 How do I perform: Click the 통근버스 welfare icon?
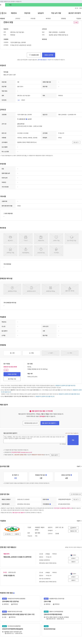10,239
